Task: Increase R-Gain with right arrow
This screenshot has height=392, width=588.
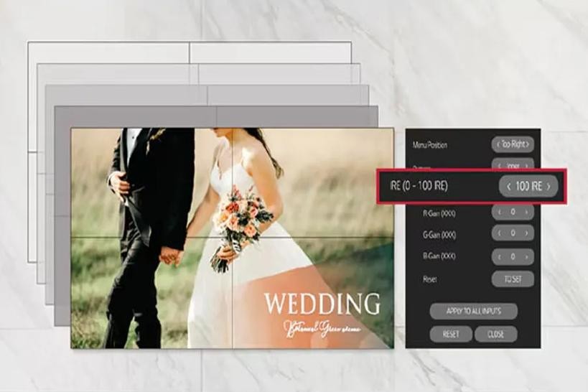Action: (x=527, y=212)
